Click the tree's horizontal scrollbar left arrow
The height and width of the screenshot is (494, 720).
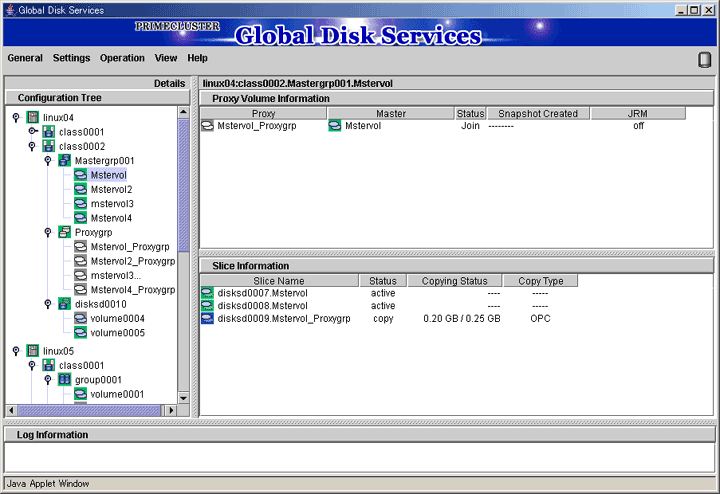(11, 410)
